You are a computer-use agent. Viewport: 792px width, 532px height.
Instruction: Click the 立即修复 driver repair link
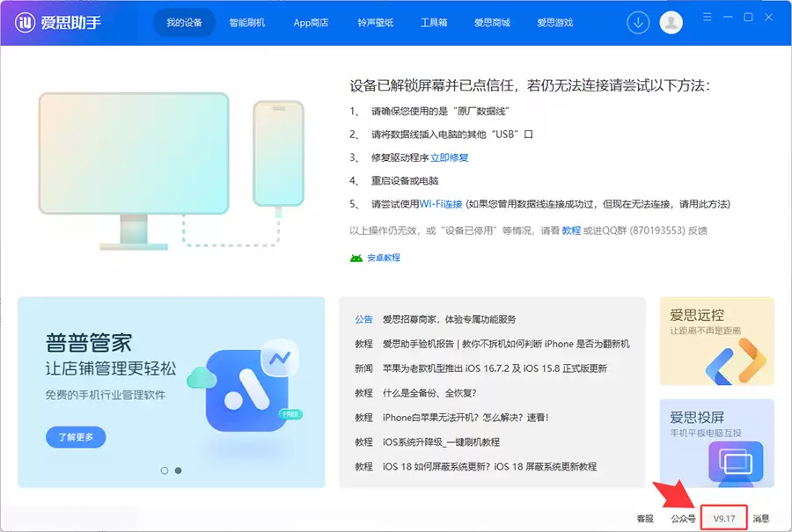tap(449, 157)
